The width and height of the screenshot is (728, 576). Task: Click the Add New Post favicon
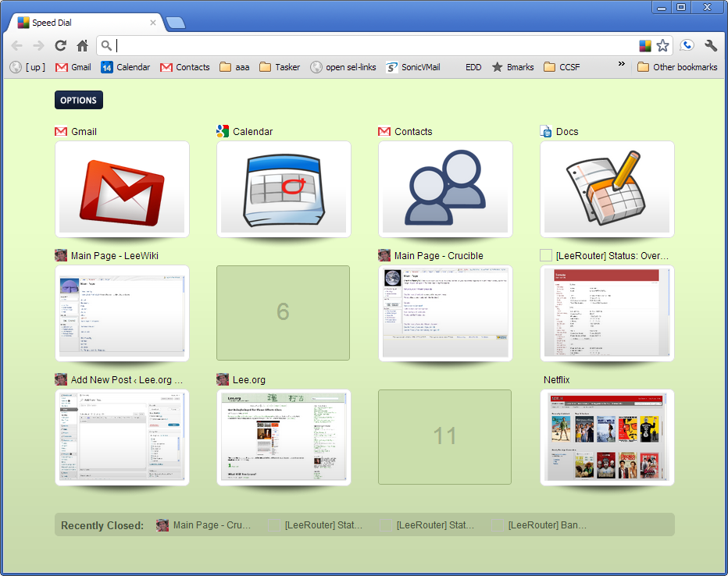point(61,379)
